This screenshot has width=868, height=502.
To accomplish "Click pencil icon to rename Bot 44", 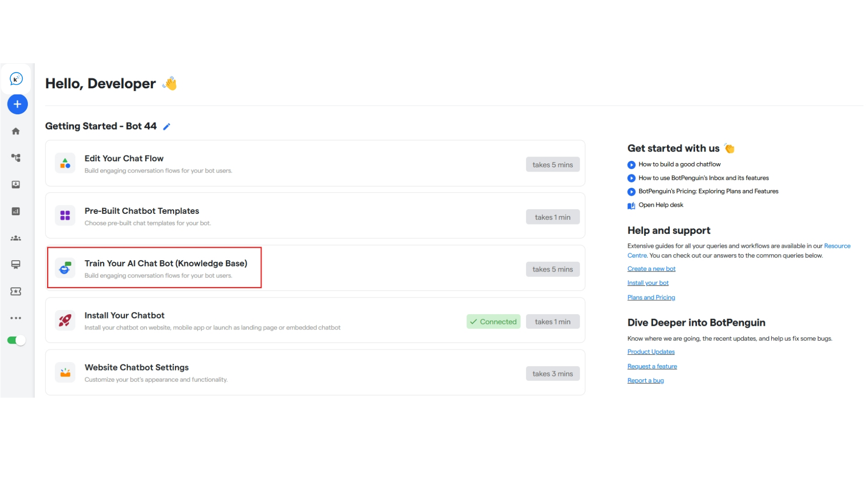I will [x=167, y=126].
